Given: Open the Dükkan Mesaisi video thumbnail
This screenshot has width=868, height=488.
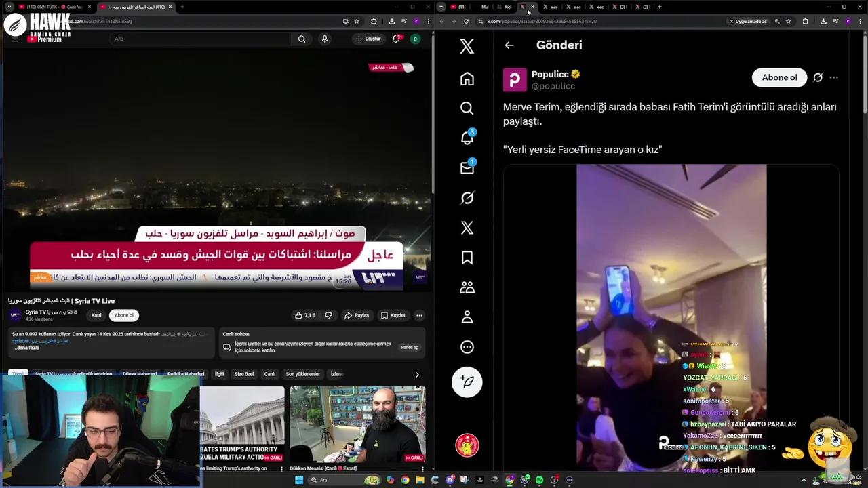Looking at the screenshot, I should point(357,424).
